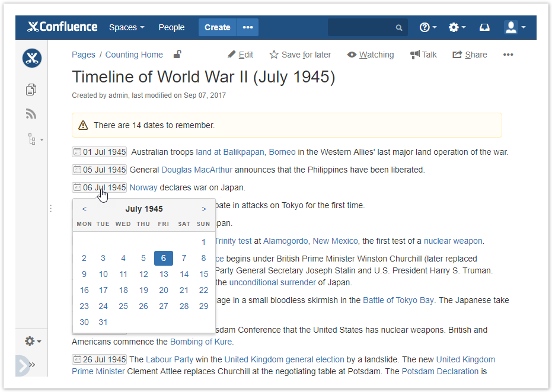Click the warning icon in the note panel

click(x=83, y=125)
